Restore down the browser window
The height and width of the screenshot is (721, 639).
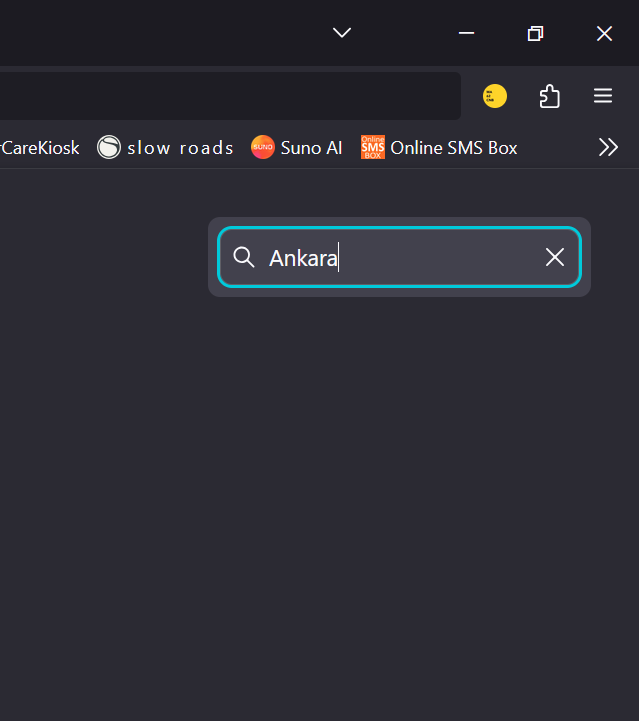535,33
